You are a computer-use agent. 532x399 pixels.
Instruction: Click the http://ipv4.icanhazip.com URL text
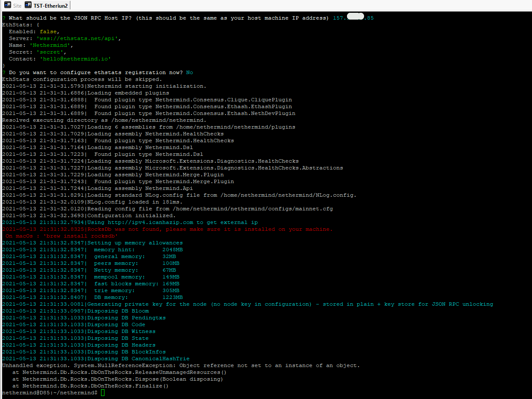point(150,222)
